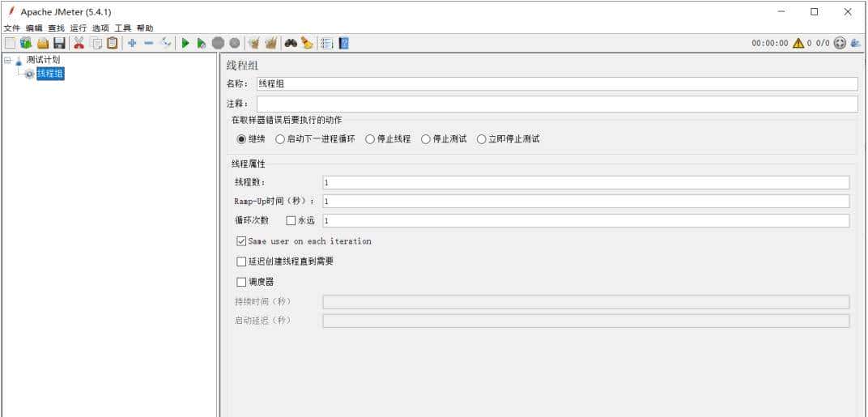Viewport: 868px width, 417px height.
Task: Uncheck Same user on each iteration
Action: coord(241,241)
